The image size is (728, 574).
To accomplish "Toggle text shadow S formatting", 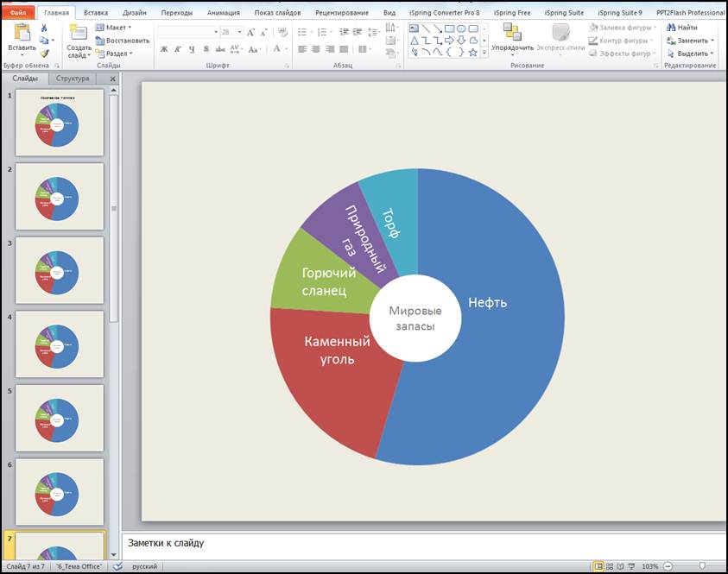I will coord(206,49).
